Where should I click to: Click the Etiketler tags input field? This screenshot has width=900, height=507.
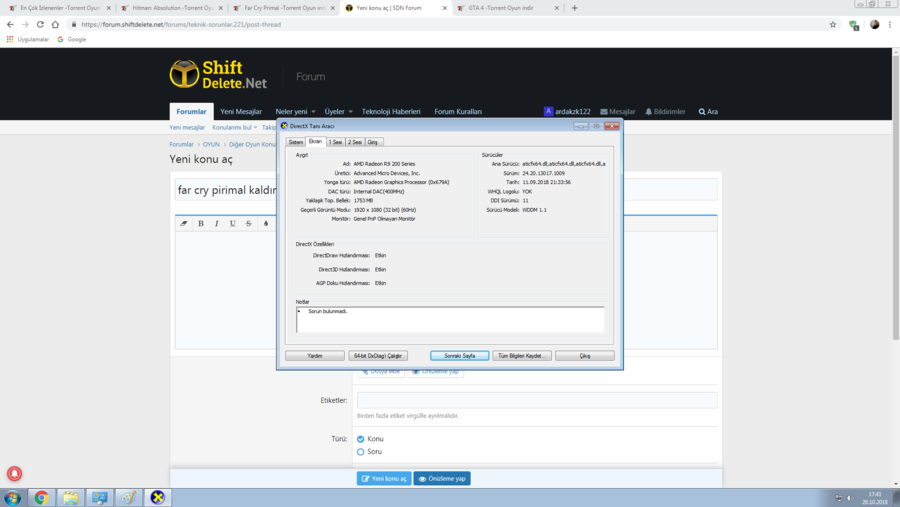pyautogui.click(x=537, y=401)
